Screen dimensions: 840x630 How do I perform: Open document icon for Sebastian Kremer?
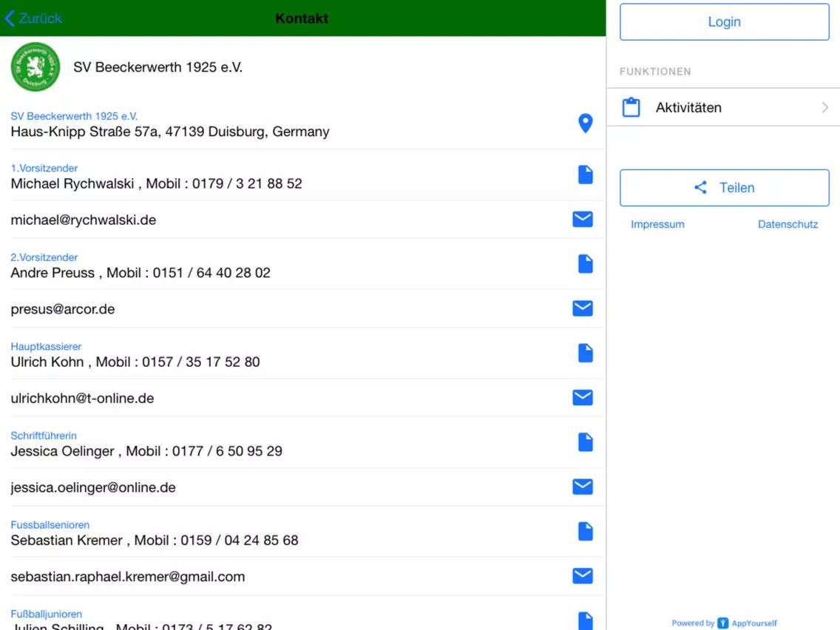[586, 532]
